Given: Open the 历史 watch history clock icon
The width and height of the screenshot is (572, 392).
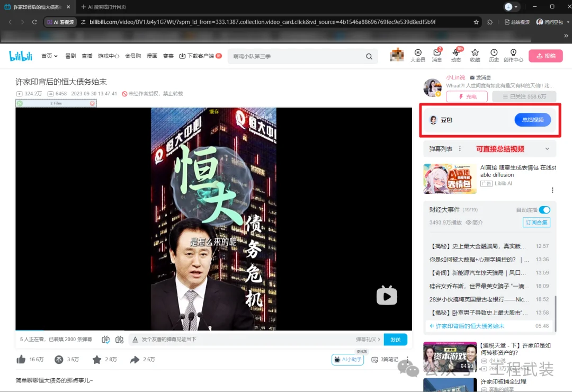Looking at the screenshot, I should [x=493, y=55].
